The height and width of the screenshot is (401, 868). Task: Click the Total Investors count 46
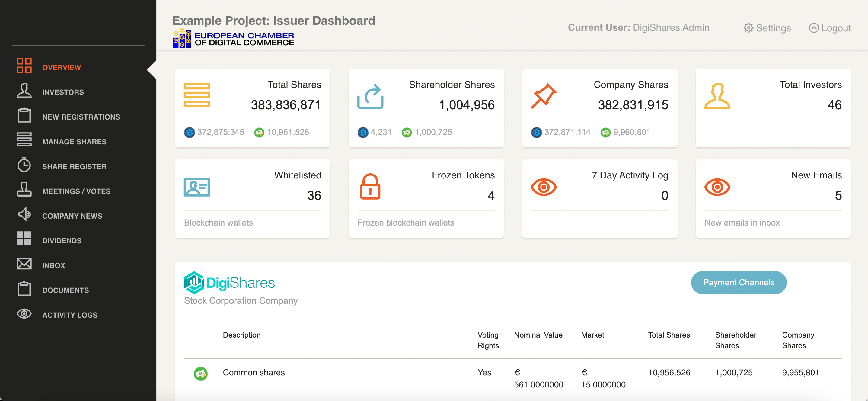click(834, 105)
